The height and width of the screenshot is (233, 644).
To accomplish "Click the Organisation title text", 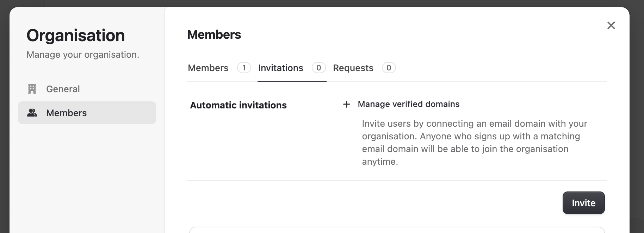I will tap(76, 36).
